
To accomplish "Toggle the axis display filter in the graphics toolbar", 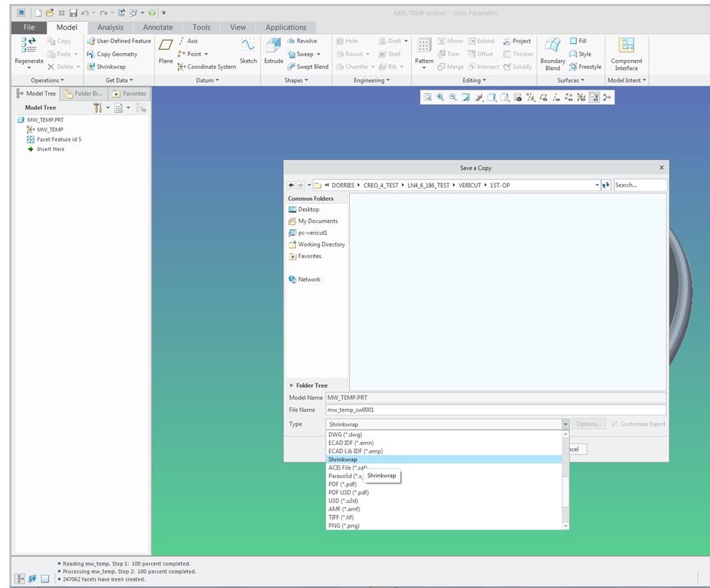I will pos(556,97).
